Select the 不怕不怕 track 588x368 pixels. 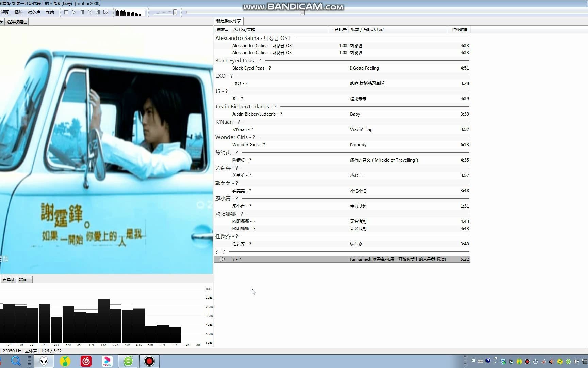tap(342, 191)
